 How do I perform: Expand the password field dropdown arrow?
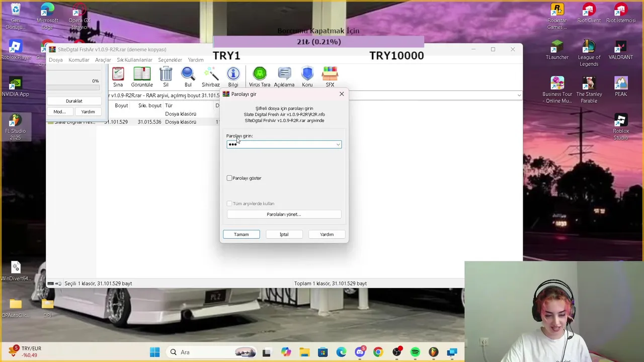click(x=338, y=144)
